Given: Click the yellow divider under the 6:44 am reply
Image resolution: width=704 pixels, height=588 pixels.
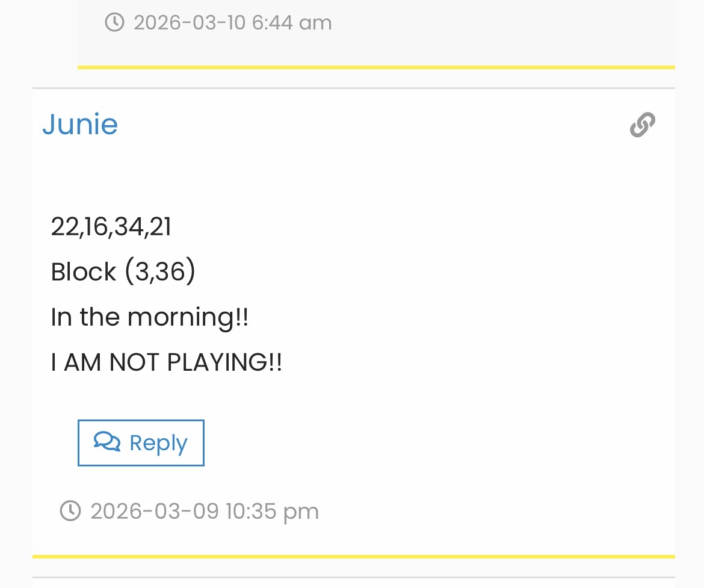Looking at the screenshot, I should click(376, 67).
